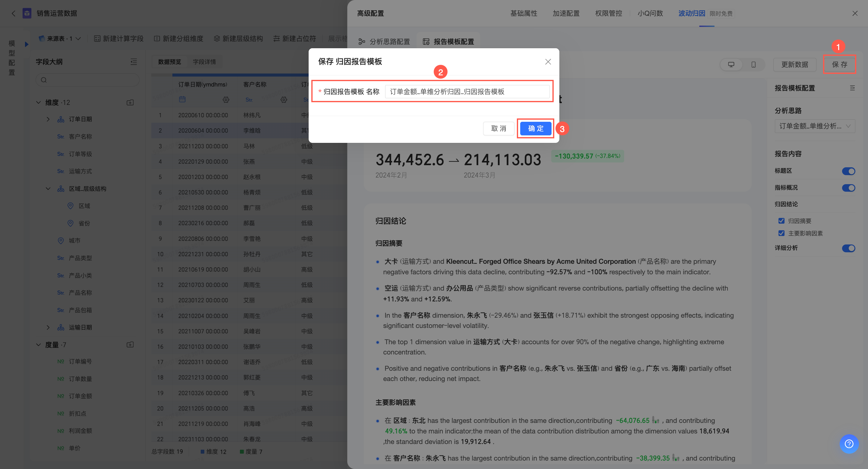Toggle the 标题区 switch off

848,171
